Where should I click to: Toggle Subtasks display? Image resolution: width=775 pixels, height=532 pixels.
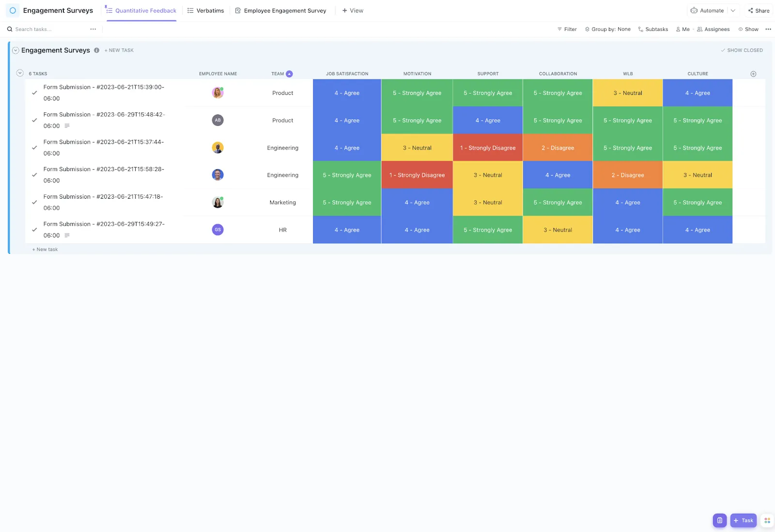click(x=653, y=29)
